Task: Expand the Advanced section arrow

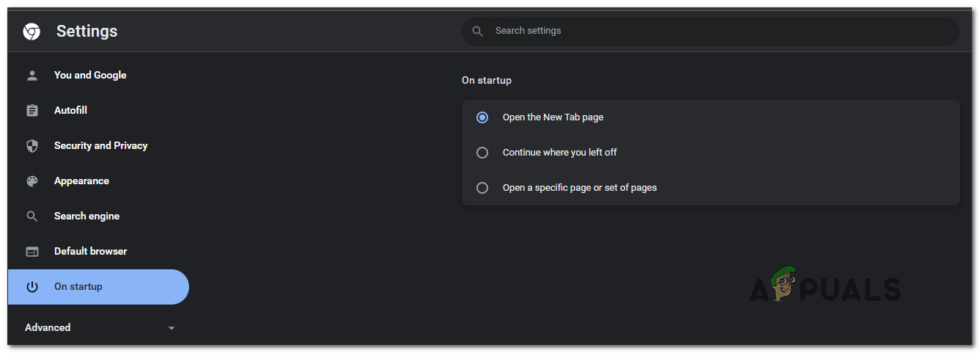Action: [x=172, y=328]
